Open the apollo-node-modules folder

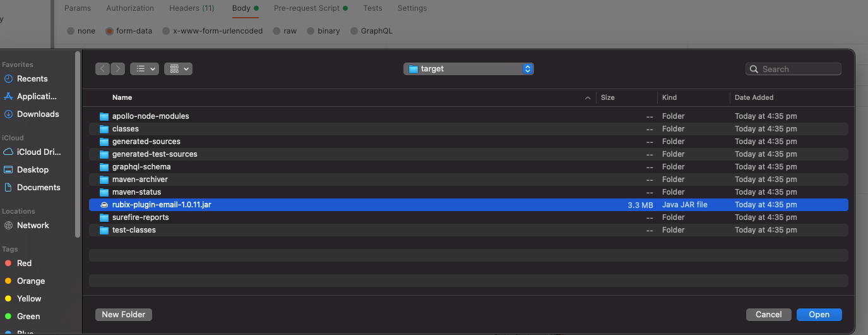(150, 116)
